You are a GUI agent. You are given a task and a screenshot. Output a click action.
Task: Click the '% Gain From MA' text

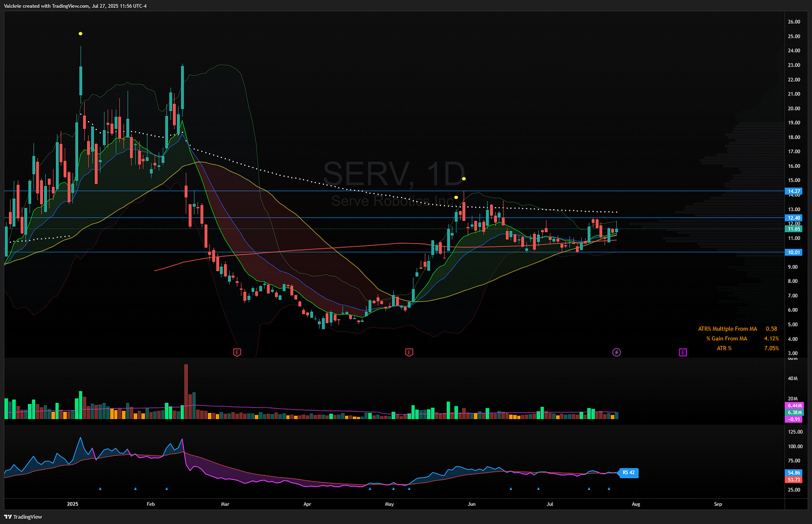pyautogui.click(x=726, y=339)
